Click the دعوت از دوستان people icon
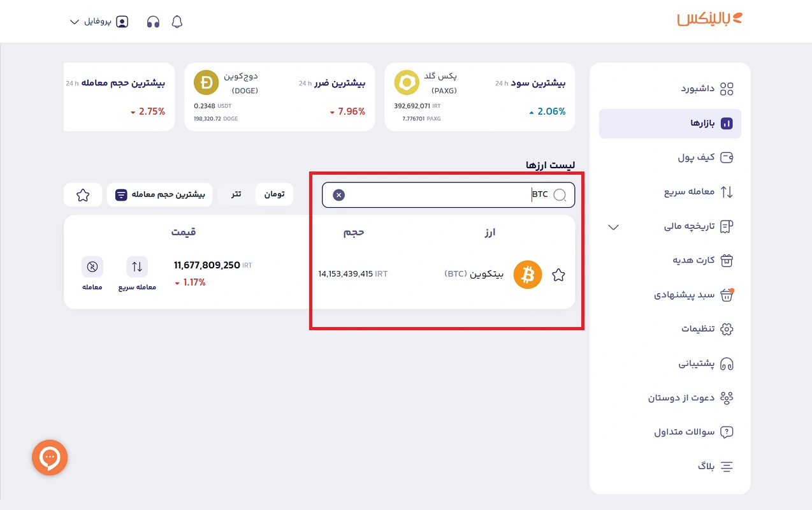Viewport: 812px width, 510px height. [x=727, y=398]
